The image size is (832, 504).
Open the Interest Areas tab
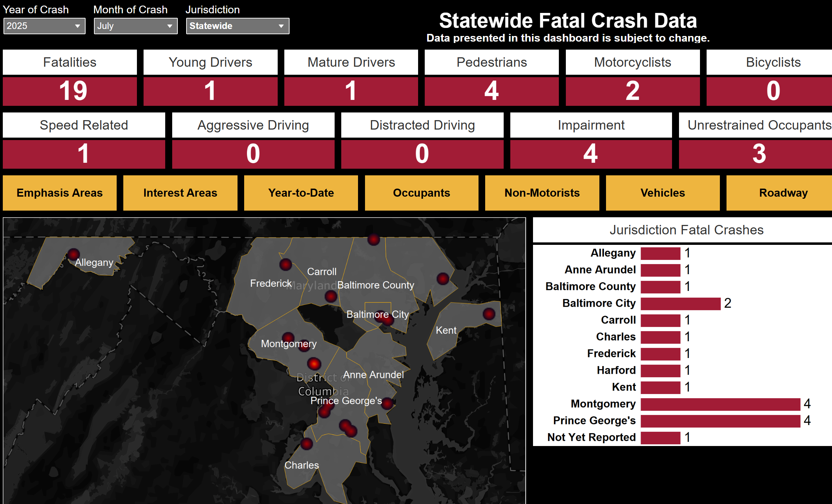tap(180, 193)
